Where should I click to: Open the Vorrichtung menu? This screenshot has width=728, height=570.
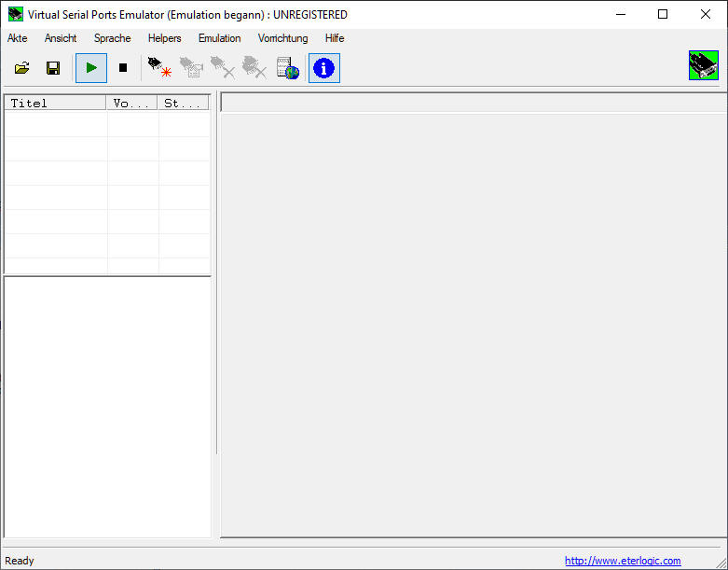282,38
